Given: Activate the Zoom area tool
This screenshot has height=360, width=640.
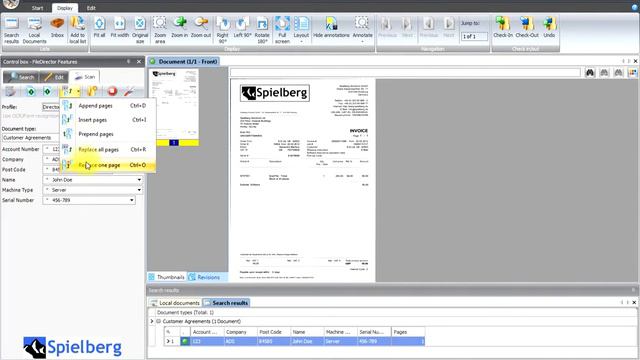Looking at the screenshot, I should [160, 30].
